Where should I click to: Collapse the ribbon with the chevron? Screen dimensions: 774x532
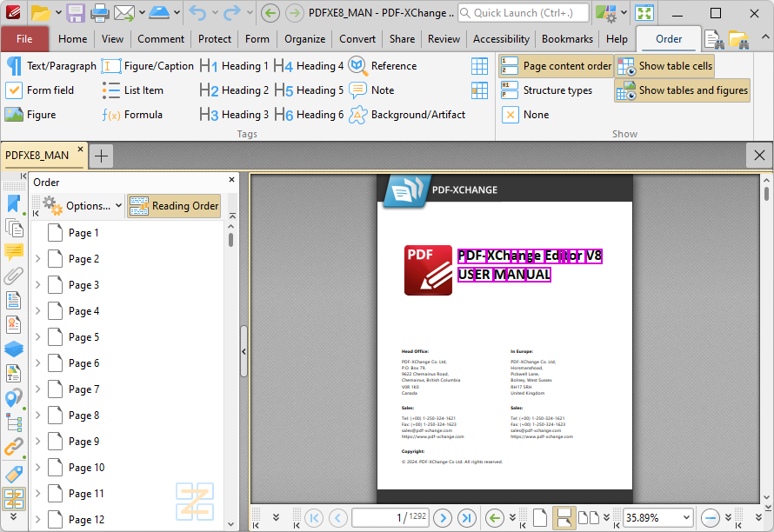[764, 37]
